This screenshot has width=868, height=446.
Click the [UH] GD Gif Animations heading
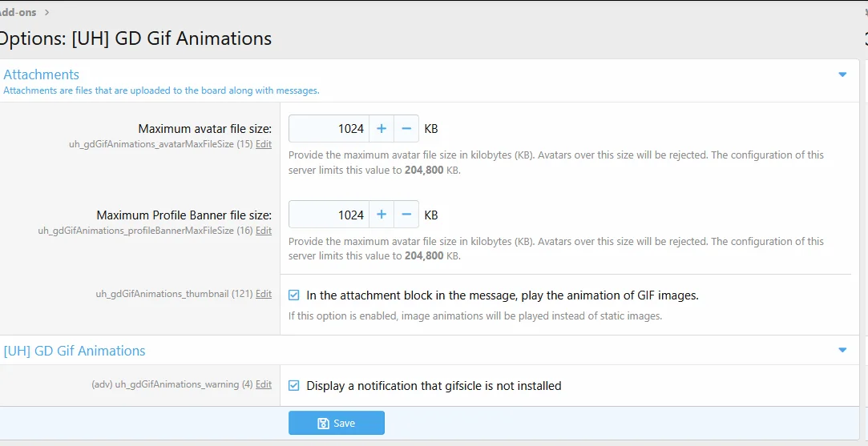tap(75, 351)
